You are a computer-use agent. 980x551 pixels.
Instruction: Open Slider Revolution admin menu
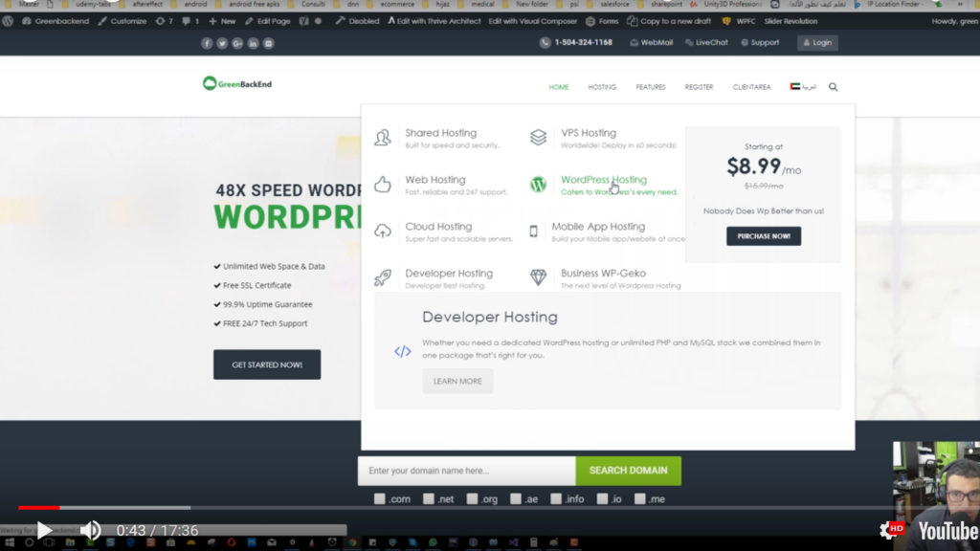coord(791,21)
